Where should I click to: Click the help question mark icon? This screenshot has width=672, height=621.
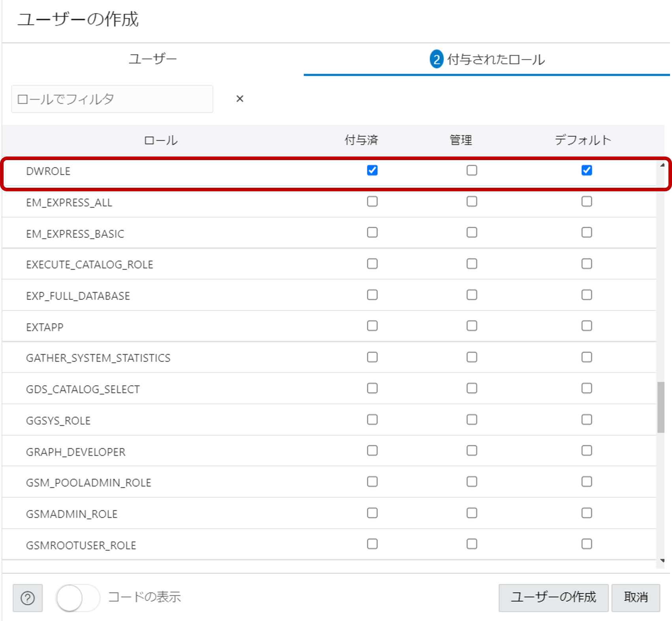coord(27,598)
